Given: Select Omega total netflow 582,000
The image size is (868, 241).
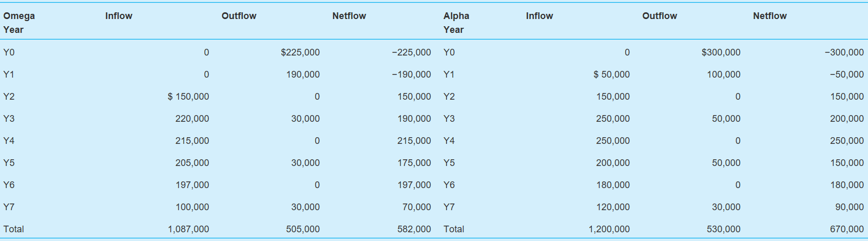Looking at the screenshot, I should pos(414,229).
